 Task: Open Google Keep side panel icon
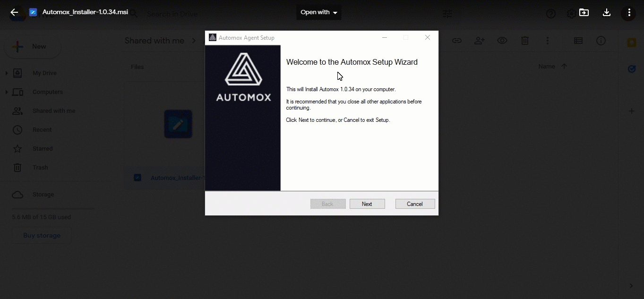[x=632, y=43]
